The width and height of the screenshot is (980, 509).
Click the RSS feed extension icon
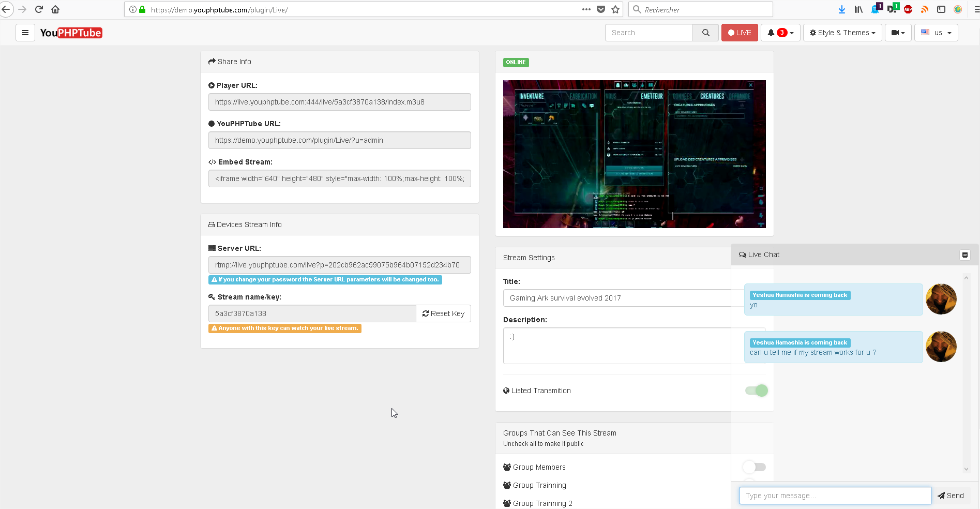tap(925, 9)
